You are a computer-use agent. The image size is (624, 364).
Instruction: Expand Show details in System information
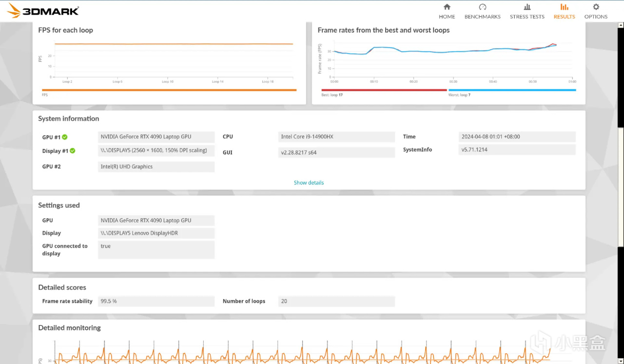coord(309,183)
